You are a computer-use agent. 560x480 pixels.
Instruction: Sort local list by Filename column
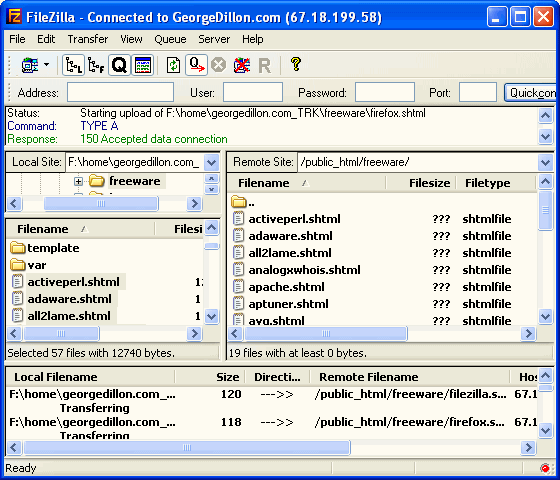click(81, 229)
